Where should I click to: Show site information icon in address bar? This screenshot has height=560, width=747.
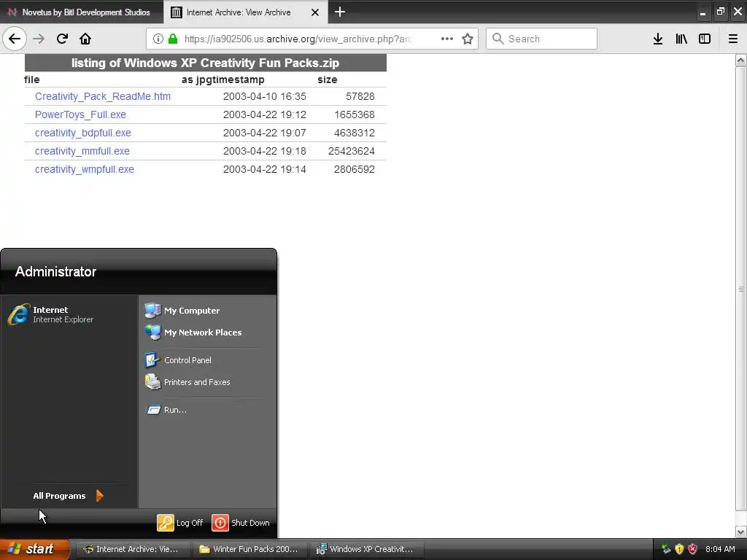[x=158, y=39]
